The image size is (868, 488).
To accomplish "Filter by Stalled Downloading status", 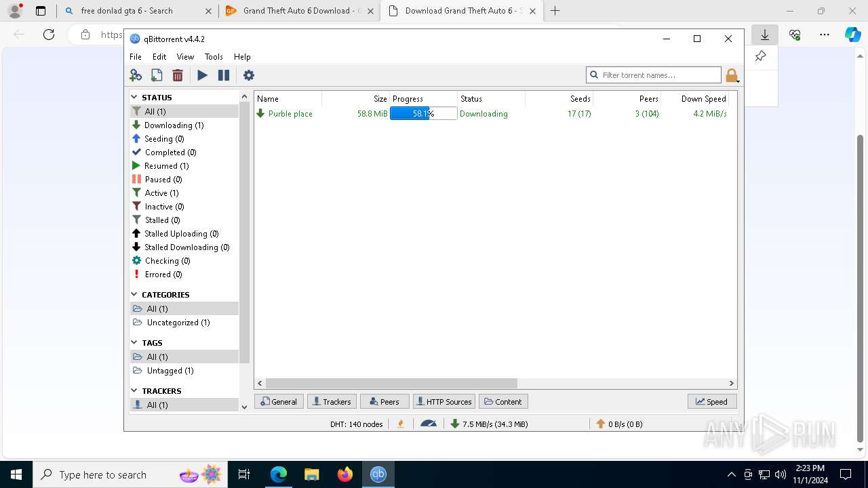I will (184, 247).
